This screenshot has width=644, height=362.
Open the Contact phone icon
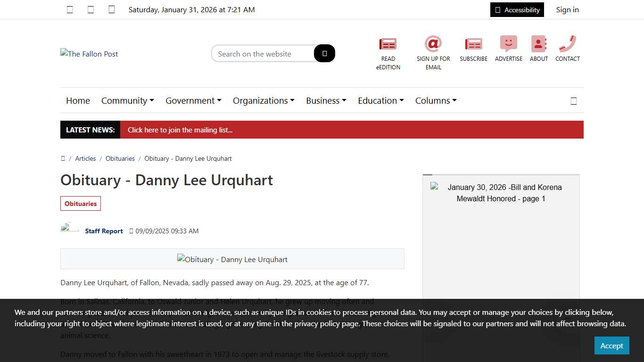[x=567, y=44]
